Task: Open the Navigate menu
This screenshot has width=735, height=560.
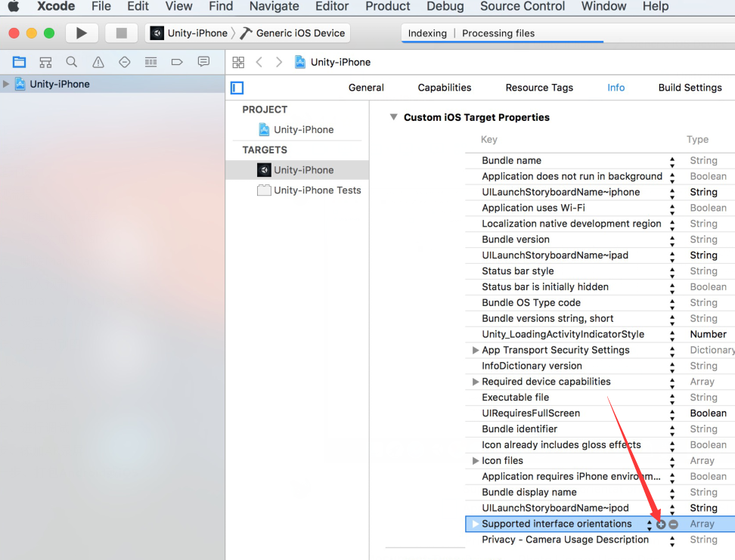Action: click(x=274, y=7)
